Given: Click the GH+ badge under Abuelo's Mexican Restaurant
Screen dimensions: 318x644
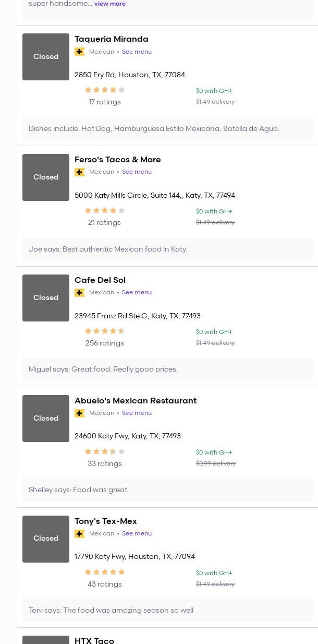Looking at the screenshot, I should coord(79,413).
